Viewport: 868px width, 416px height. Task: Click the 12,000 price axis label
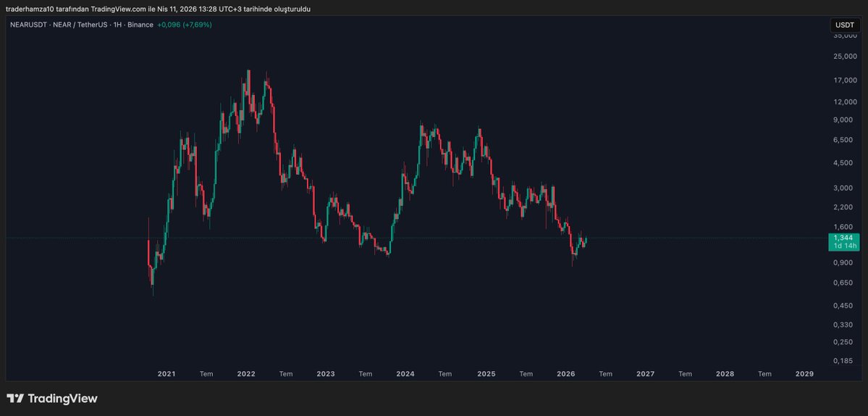(845, 102)
